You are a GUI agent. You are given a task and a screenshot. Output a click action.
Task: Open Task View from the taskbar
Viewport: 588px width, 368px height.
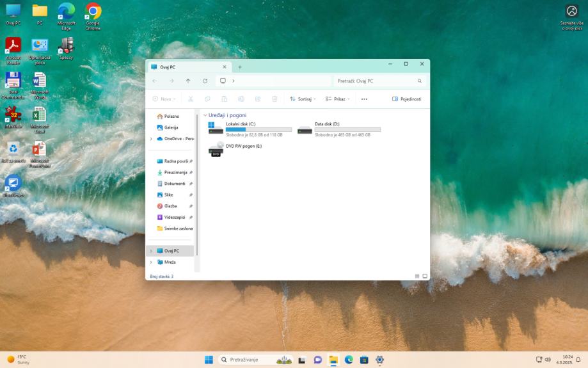[x=302, y=360]
